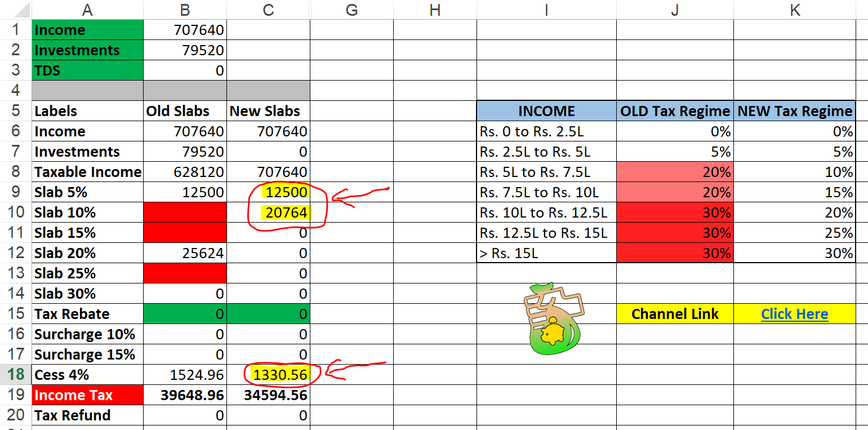Viewport: 868px width, 430px height.
Task: Click the Channel Link yellow cell
Action: (674, 314)
